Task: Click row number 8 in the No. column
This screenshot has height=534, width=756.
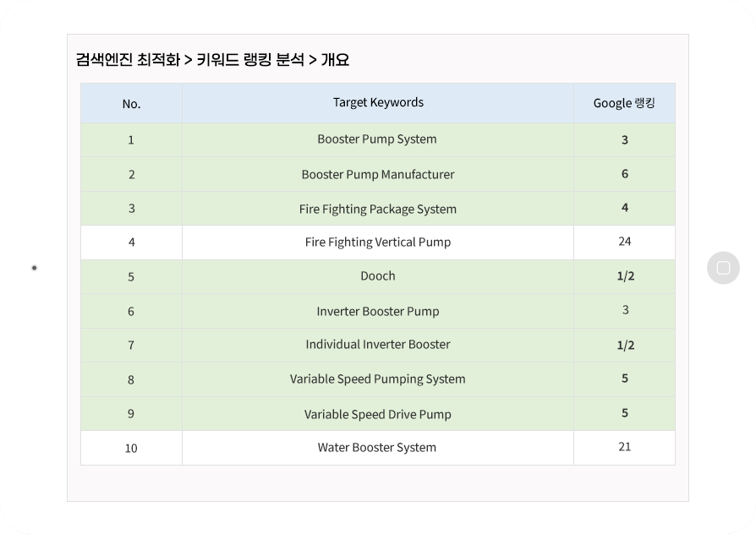Action: tap(131, 379)
